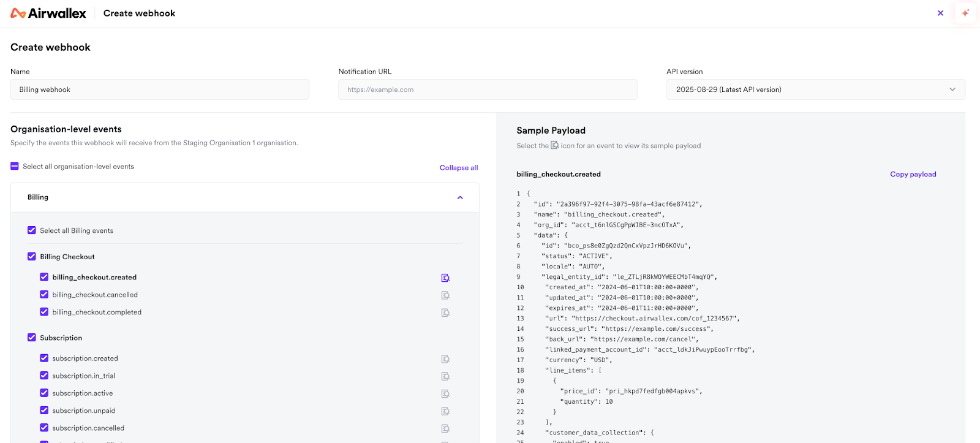View sample payload for subscription.created

[x=445, y=359]
